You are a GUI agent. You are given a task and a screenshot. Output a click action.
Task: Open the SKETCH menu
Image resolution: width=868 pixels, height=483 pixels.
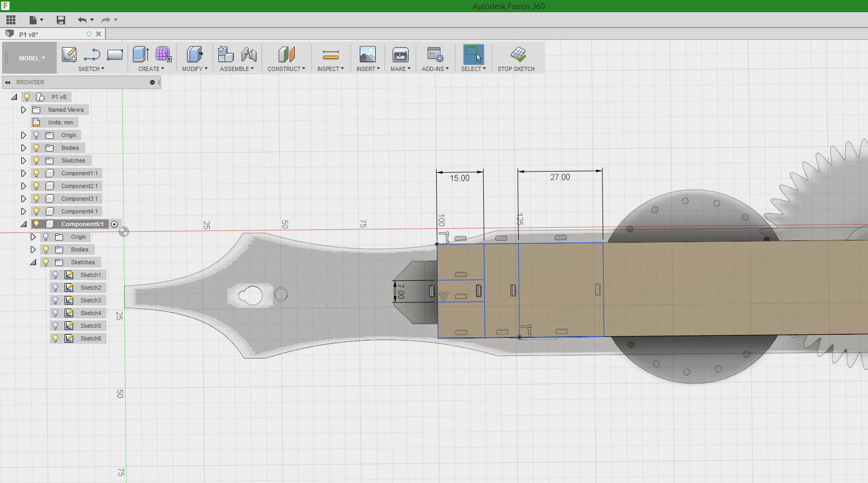[x=91, y=69]
